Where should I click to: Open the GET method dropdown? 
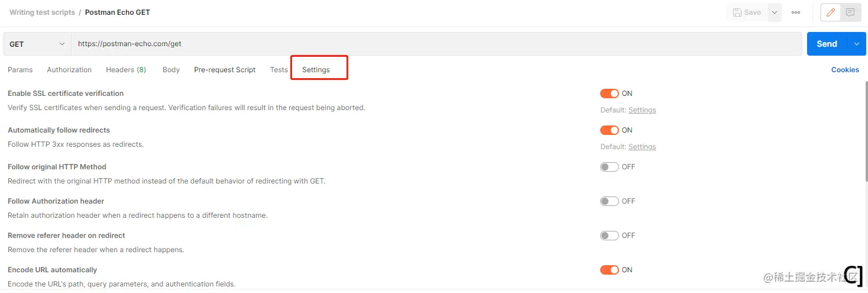click(x=37, y=44)
